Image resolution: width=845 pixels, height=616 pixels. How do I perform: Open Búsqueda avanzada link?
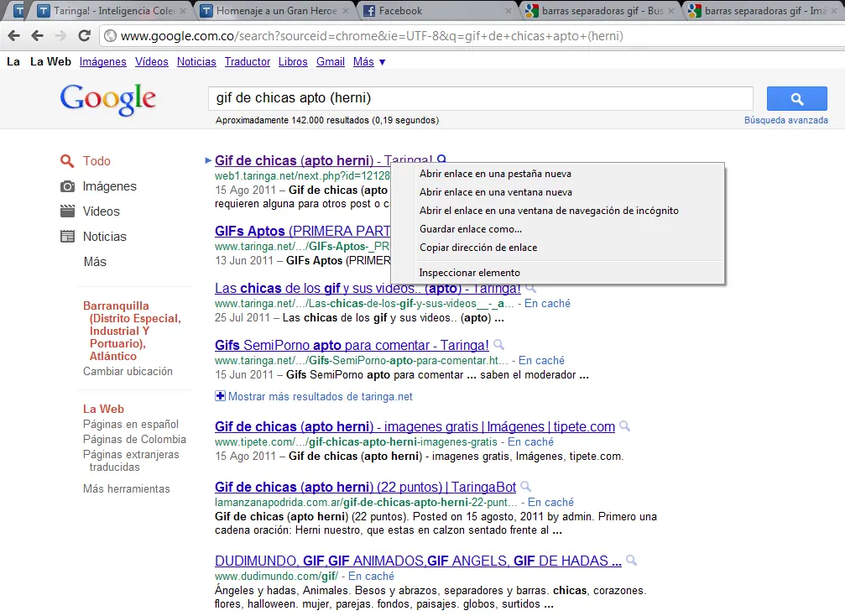coord(785,120)
